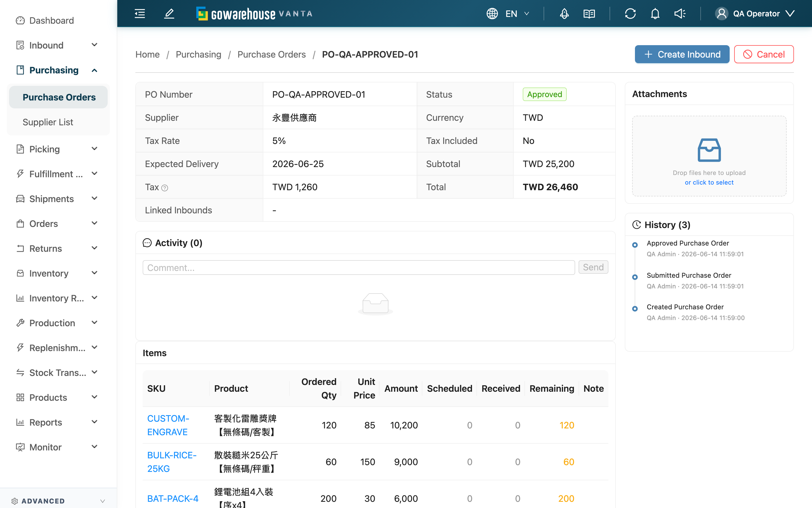The width and height of the screenshot is (812, 508).
Task: Click the Stock Transfer arrows icon
Action: pos(20,373)
